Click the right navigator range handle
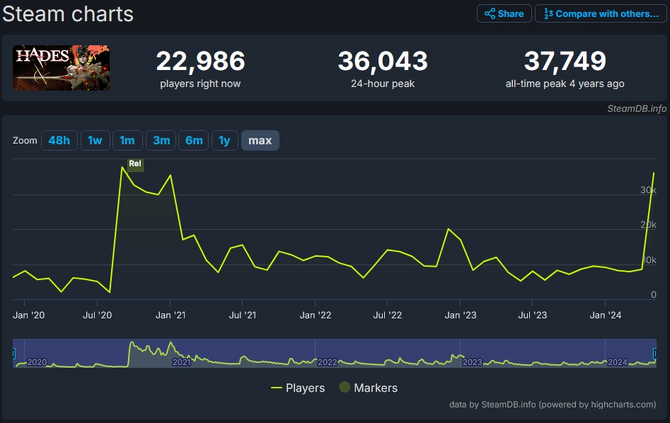The width and height of the screenshot is (670, 423). tap(656, 353)
